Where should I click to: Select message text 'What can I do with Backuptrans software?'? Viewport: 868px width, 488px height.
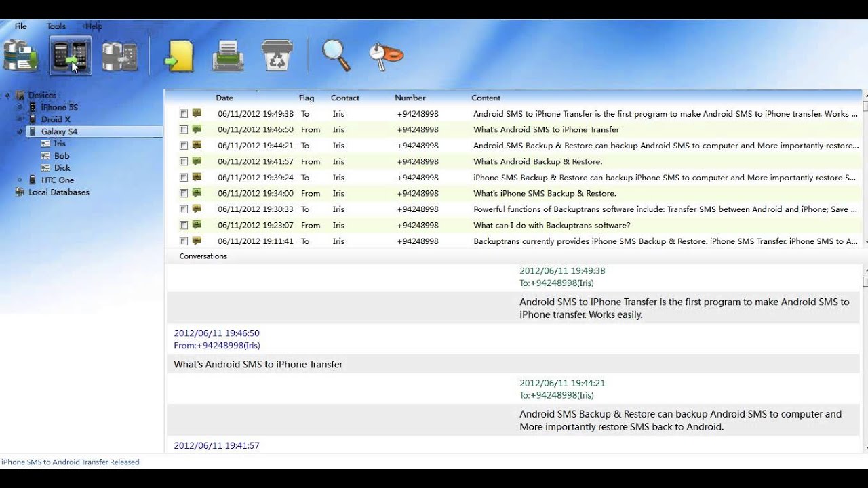552,225
